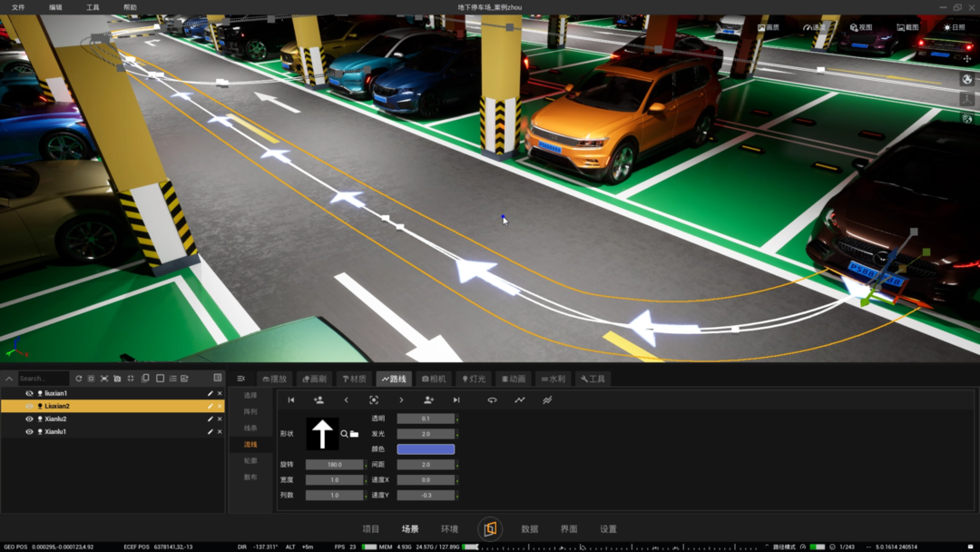This screenshot has height=552, width=980.
Task: Click the add-point icon in route toolbar
Action: 318,400
